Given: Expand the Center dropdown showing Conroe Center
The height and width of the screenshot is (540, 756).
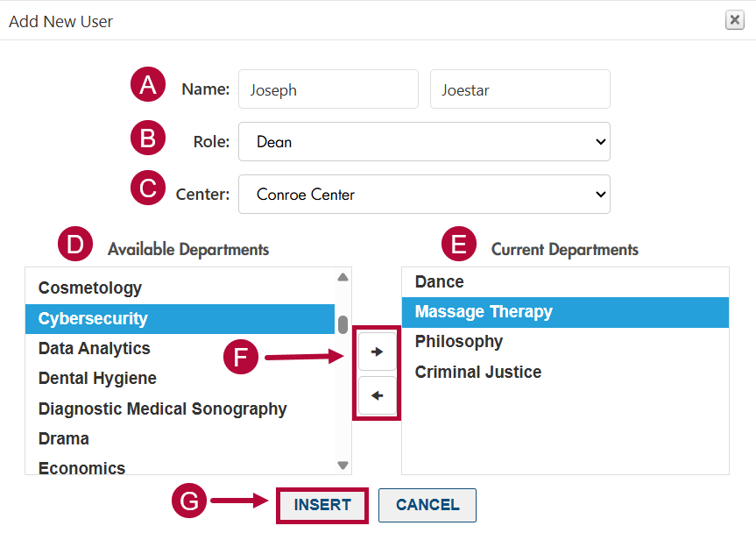Looking at the screenshot, I should (424, 195).
